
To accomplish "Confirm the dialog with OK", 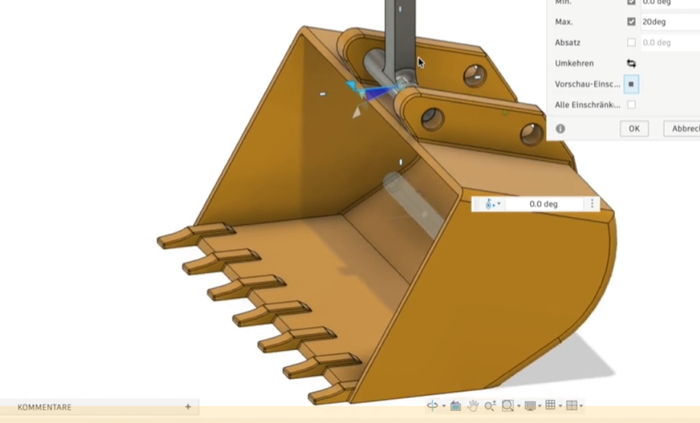I will point(634,129).
